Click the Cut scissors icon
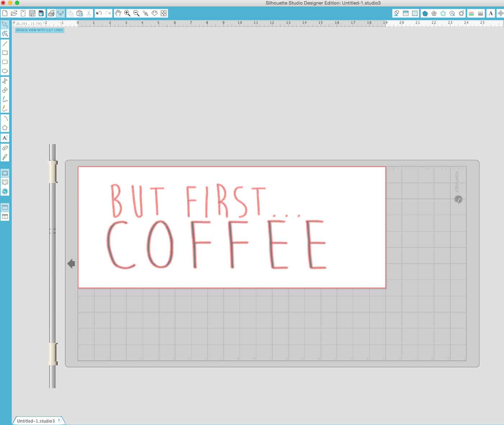504x425 pixels. click(89, 13)
